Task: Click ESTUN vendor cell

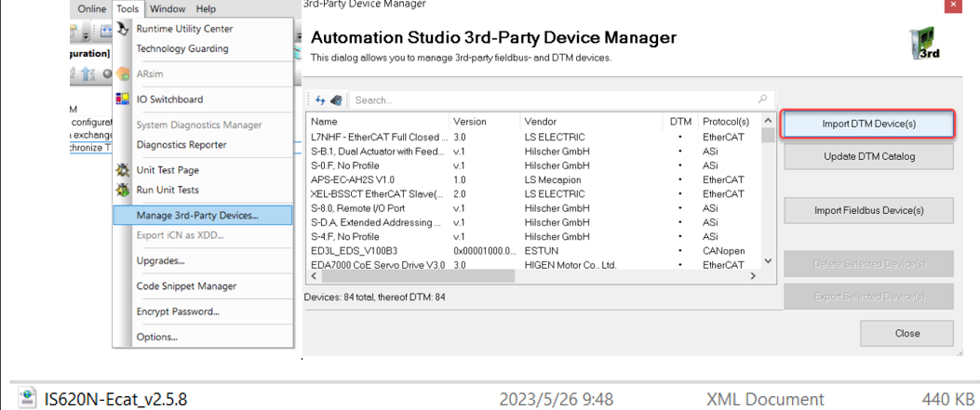Action: point(542,251)
